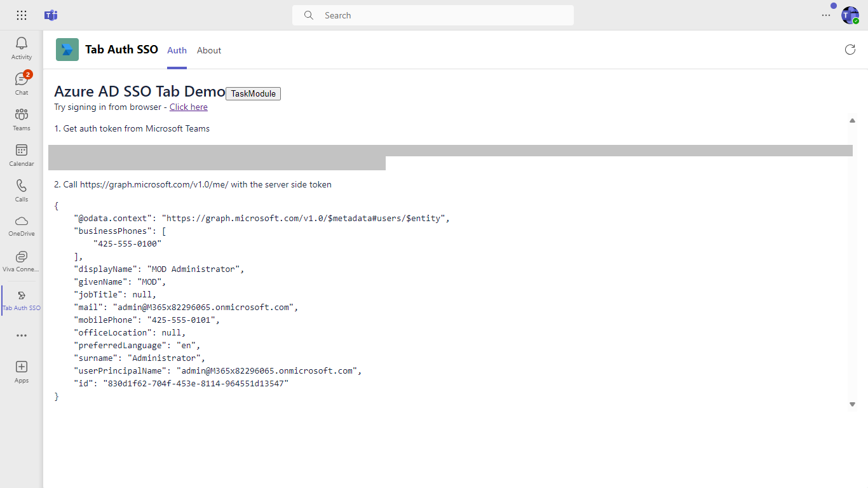
Task: Open OneDrive in the sidebar
Action: (x=22, y=226)
